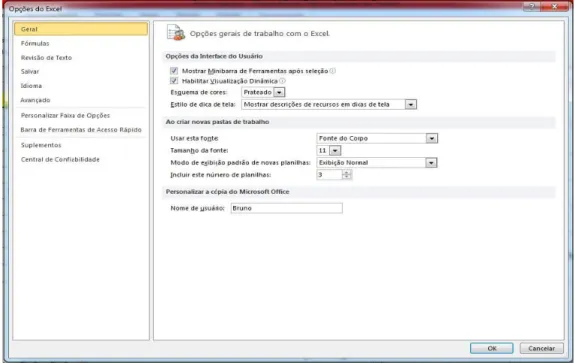Click the Nome de usuário text field
Image resolution: width=575 pixels, height=363 pixels.
coord(286,208)
